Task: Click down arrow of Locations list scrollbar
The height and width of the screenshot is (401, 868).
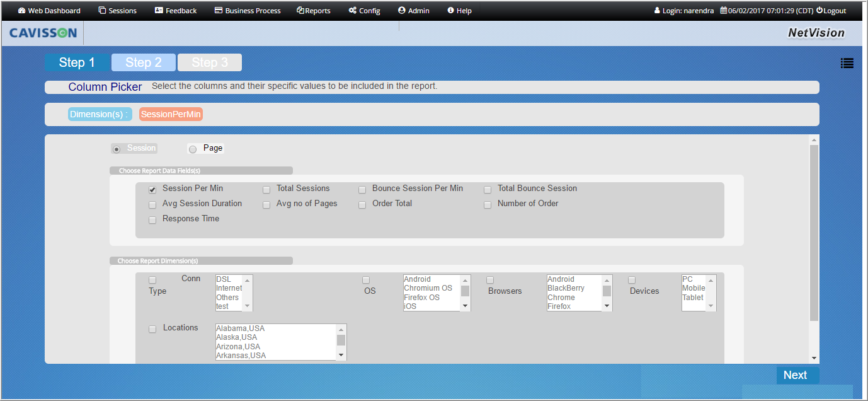Action: click(341, 356)
